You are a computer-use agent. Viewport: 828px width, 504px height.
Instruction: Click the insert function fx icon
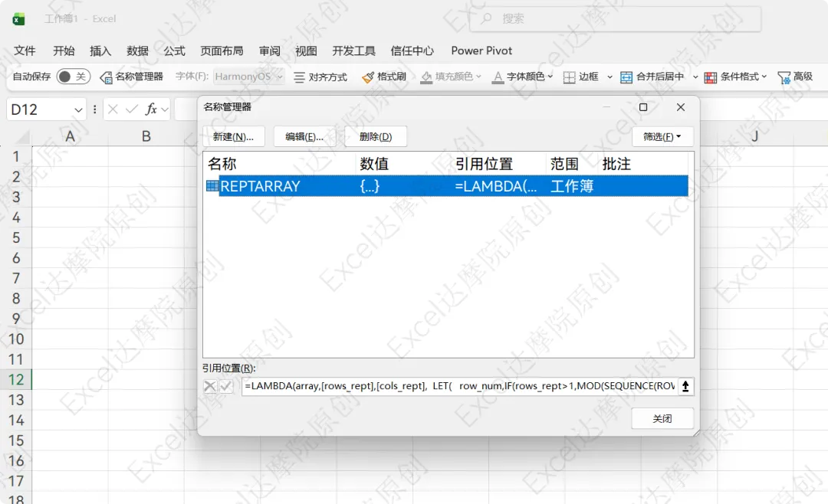[151, 110]
